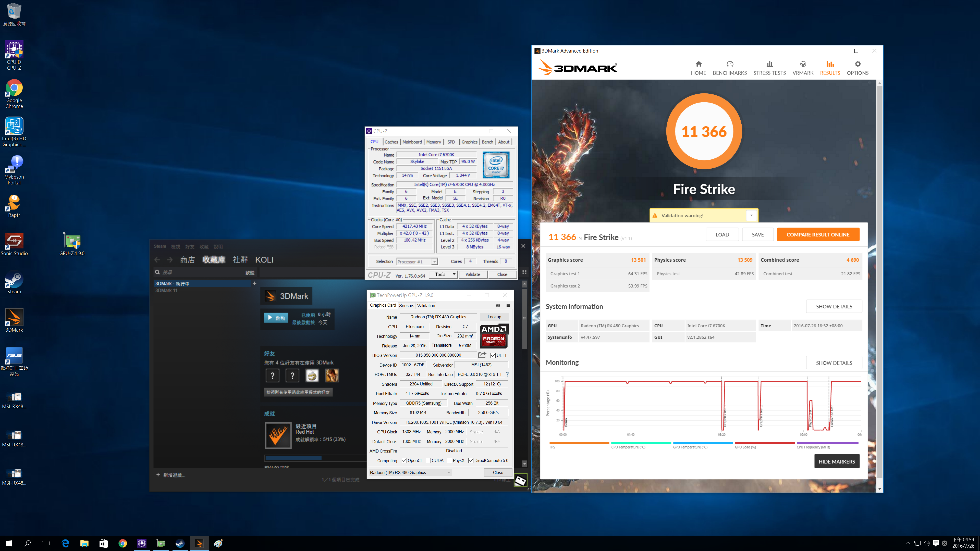
Task: Click the Red Hot achievement thumbnail
Action: [278, 435]
